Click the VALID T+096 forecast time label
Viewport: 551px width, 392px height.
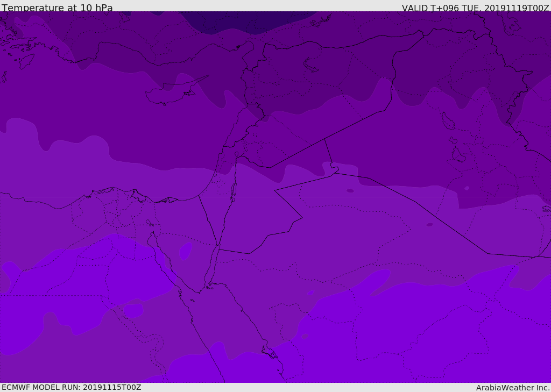[475, 8]
